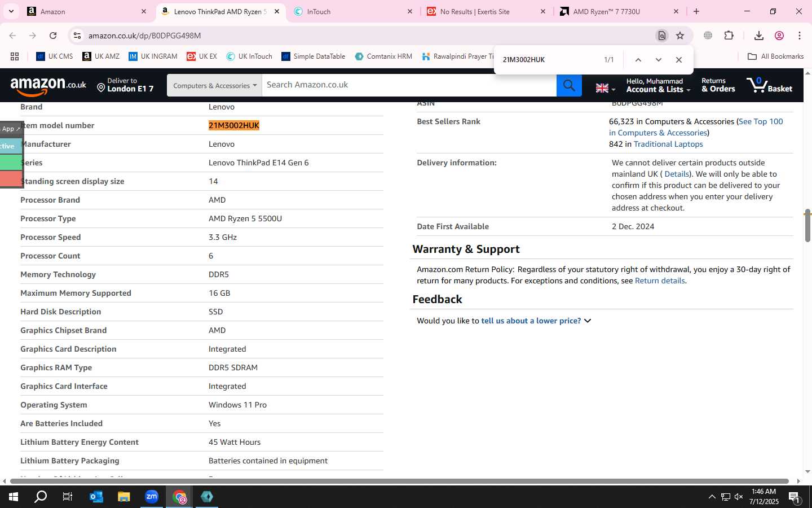Click the UK flag language selector

(606, 88)
